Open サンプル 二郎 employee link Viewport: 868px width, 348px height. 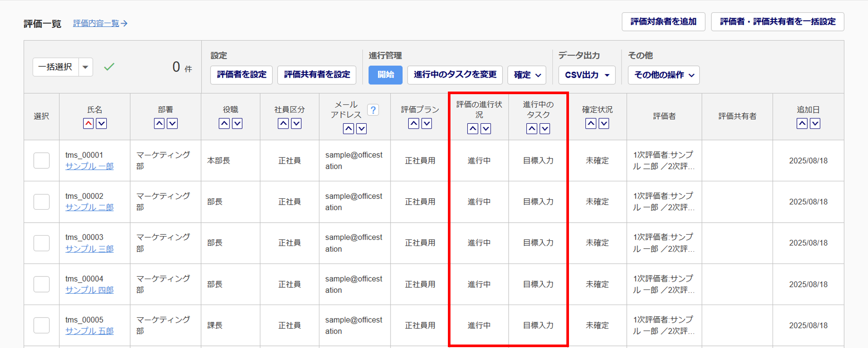click(89, 207)
